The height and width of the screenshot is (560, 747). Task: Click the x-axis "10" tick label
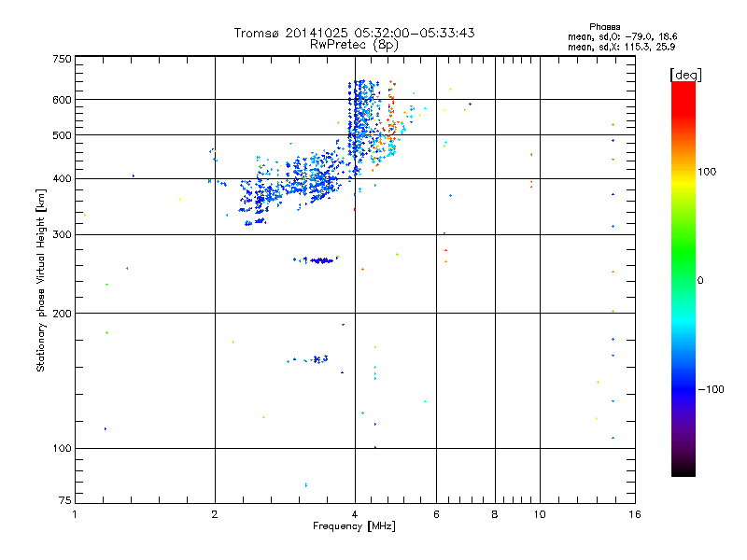click(540, 514)
